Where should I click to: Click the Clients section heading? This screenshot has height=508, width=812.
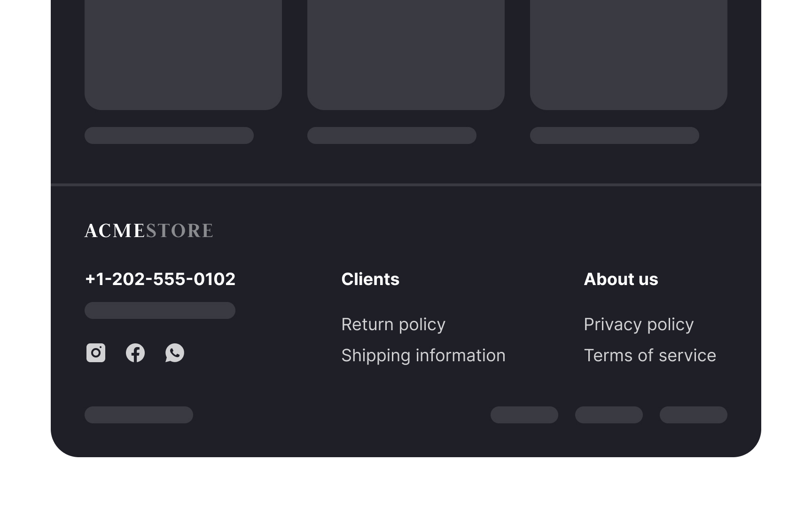370,279
